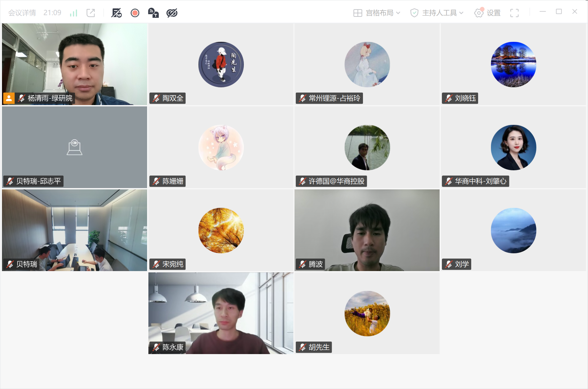The height and width of the screenshot is (389, 588).
Task: Click 胡先生's flower field avatar
Action: (x=367, y=314)
